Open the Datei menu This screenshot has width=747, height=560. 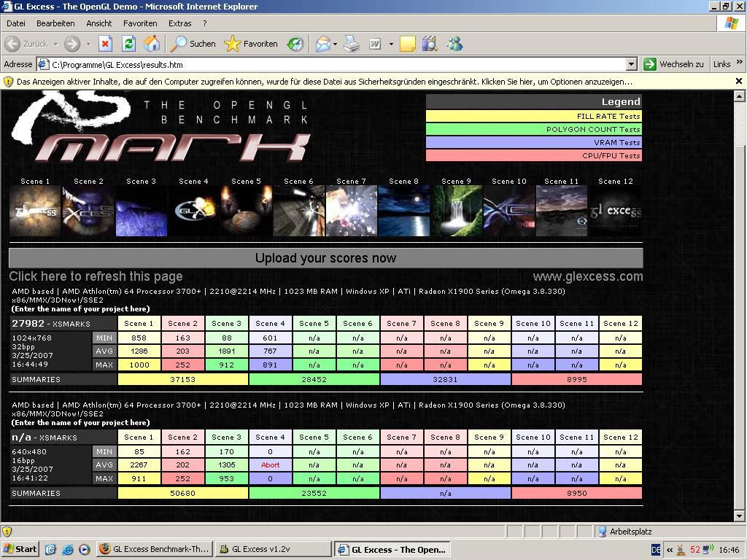[16, 23]
